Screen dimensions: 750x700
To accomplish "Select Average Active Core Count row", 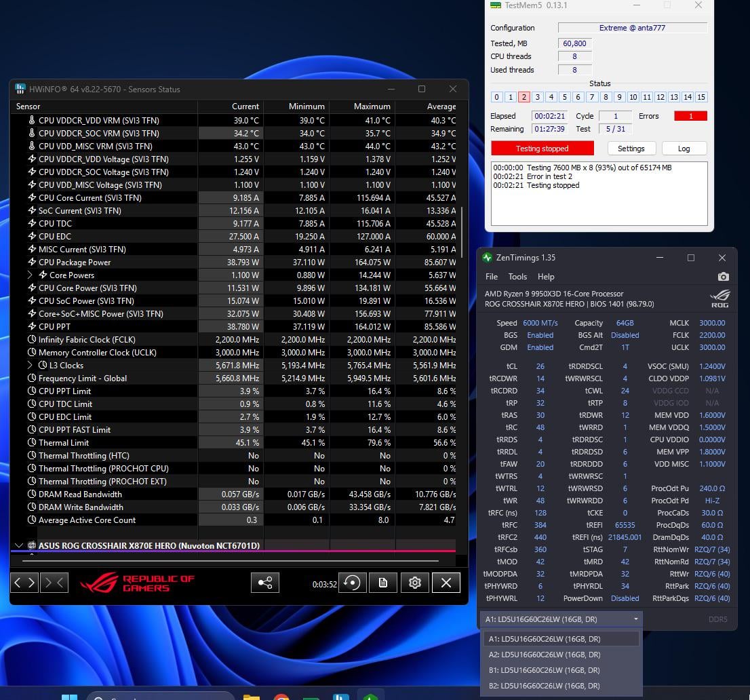I will (x=233, y=520).
